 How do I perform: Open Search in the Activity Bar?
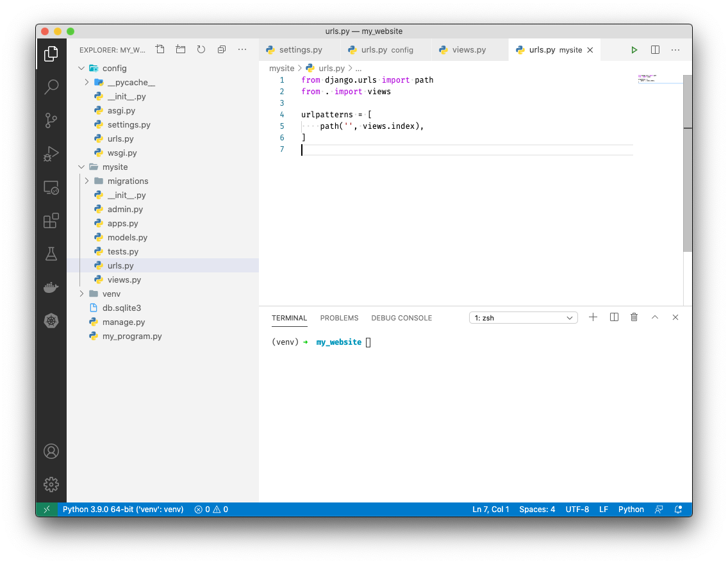[x=51, y=87]
